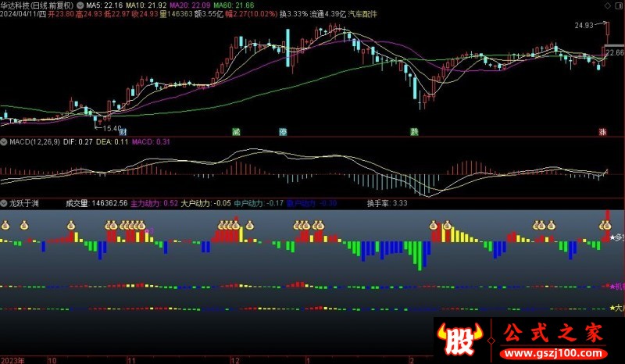625x364 pixels.
Task: Select the MA10: 21.92 label
Action: coord(146,5)
